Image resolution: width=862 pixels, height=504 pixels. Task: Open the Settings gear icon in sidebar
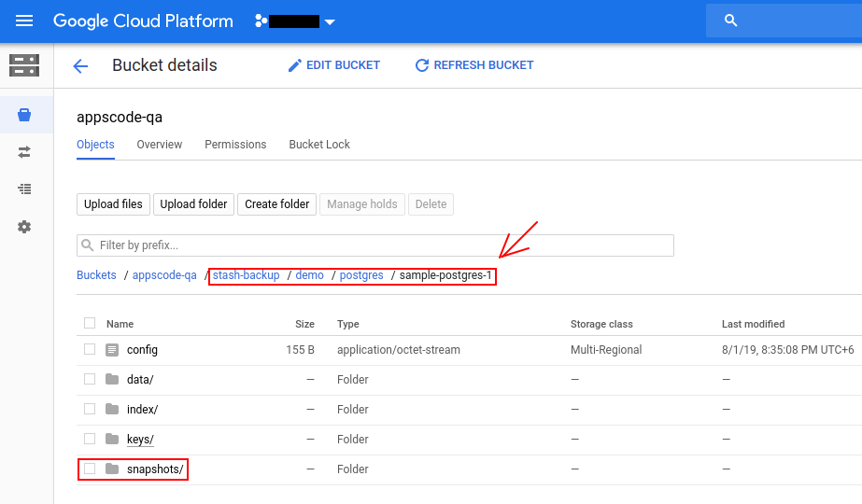tap(24, 227)
